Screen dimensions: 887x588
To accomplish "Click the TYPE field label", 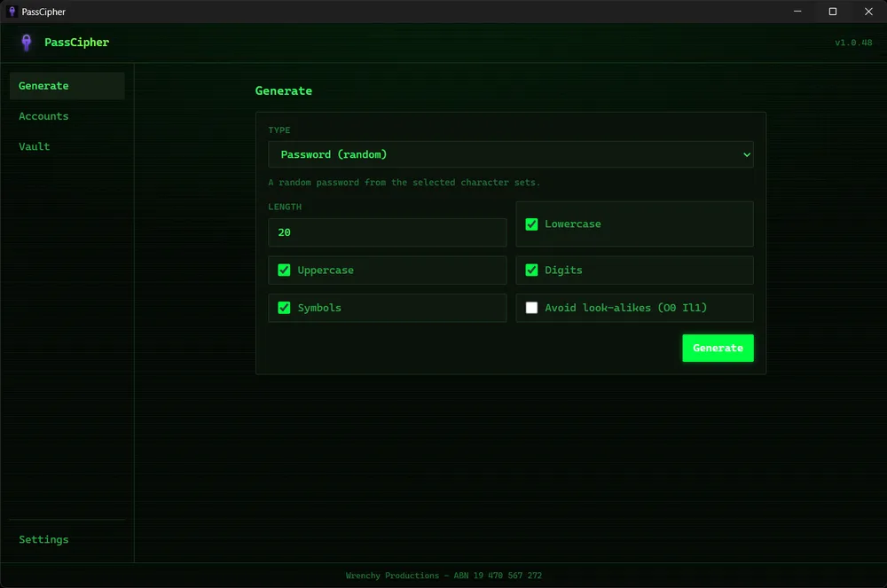I will (x=279, y=130).
